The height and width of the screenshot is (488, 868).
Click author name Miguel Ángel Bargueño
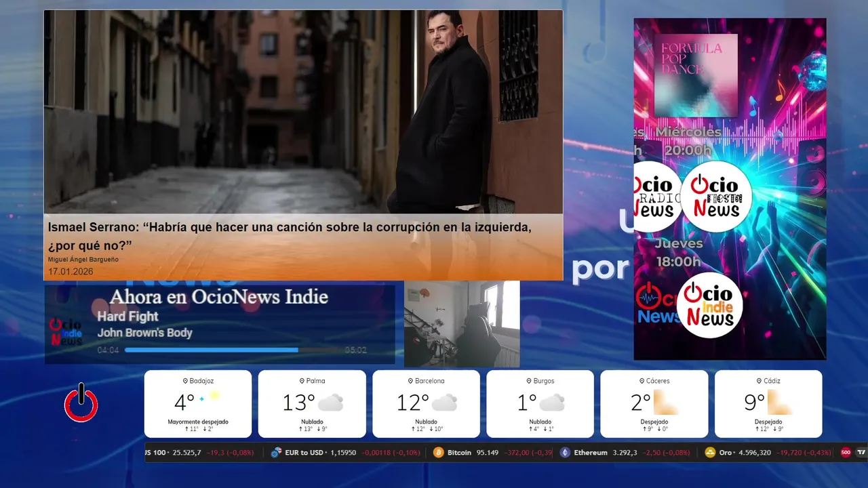click(x=84, y=260)
